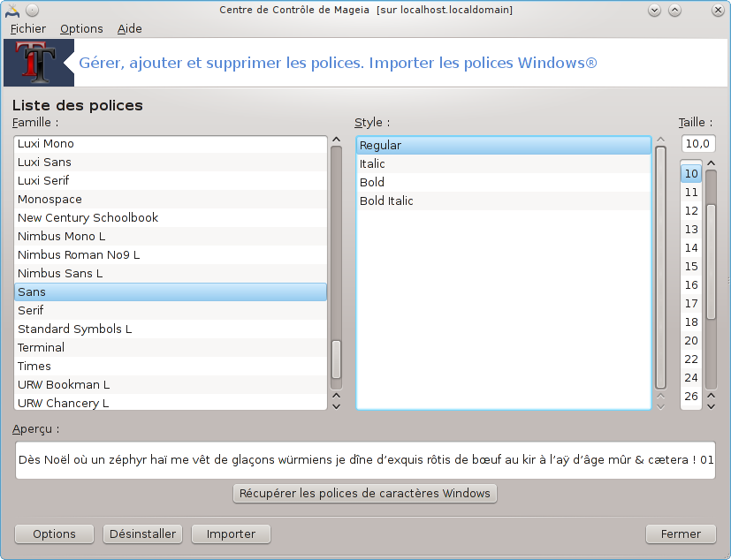Pick font size 11
The height and width of the screenshot is (560, 731).
click(691, 193)
